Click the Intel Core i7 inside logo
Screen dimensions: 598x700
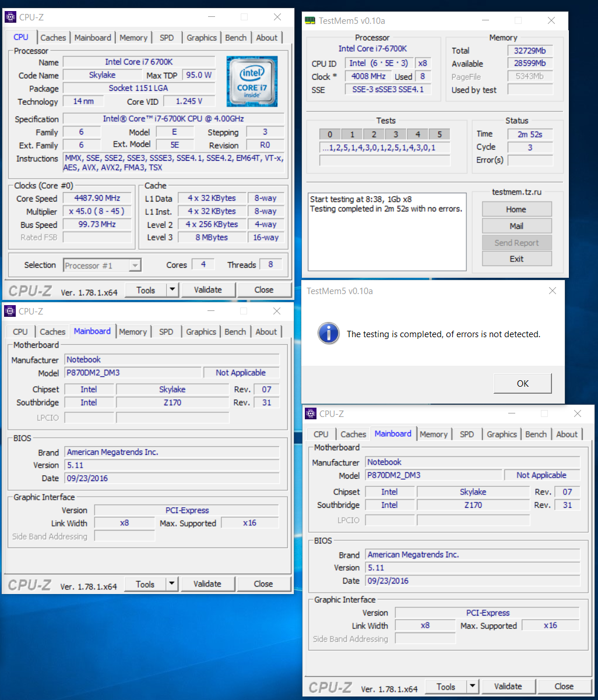252,81
